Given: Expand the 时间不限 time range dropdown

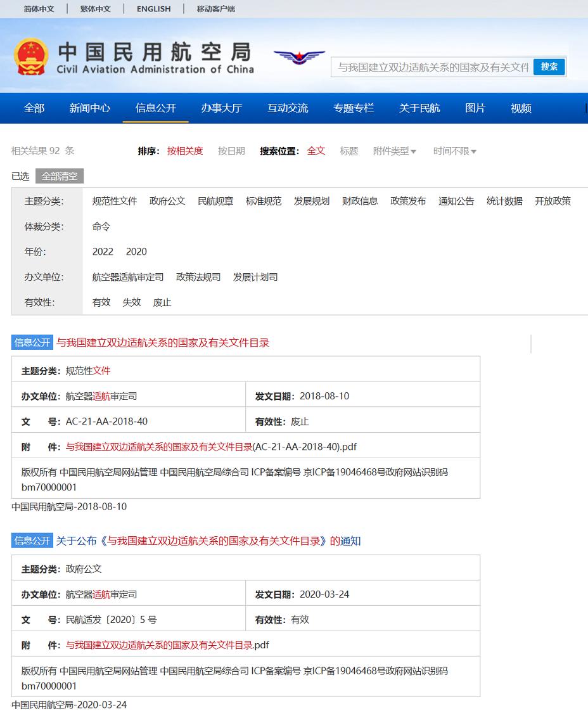Looking at the screenshot, I should [x=454, y=151].
